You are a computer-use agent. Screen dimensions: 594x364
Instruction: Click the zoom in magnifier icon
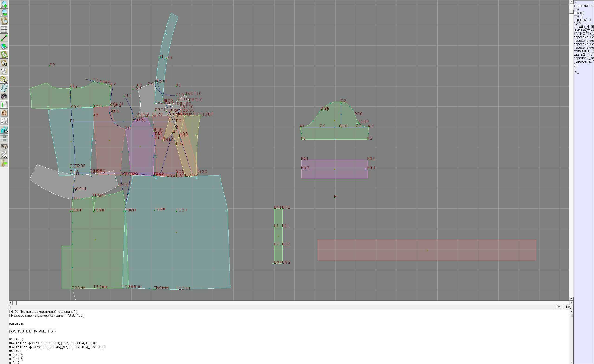(x=4, y=4)
